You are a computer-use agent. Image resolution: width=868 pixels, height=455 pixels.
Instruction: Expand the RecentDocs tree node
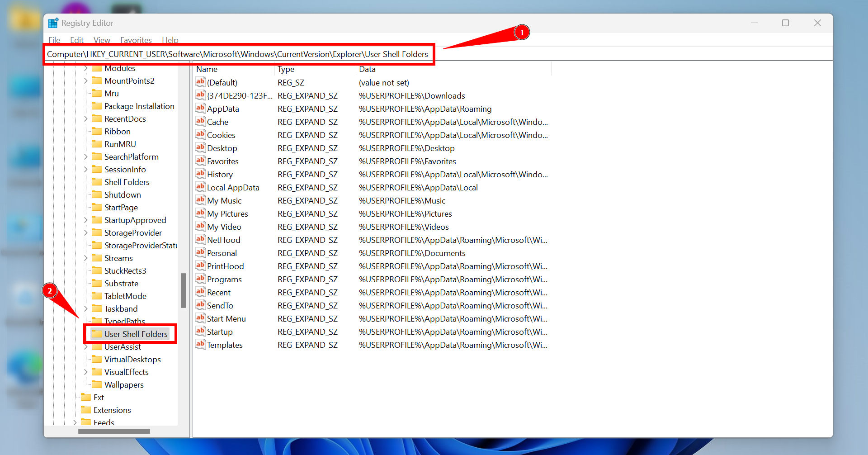point(85,118)
